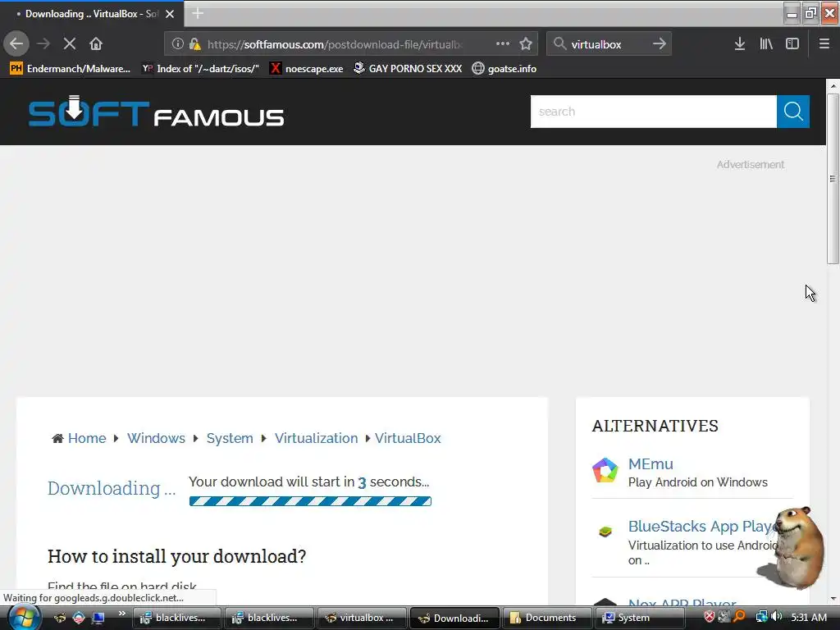Image resolution: width=840 pixels, height=630 pixels.
Task: Go to System breadcrumb link
Action: 230,438
